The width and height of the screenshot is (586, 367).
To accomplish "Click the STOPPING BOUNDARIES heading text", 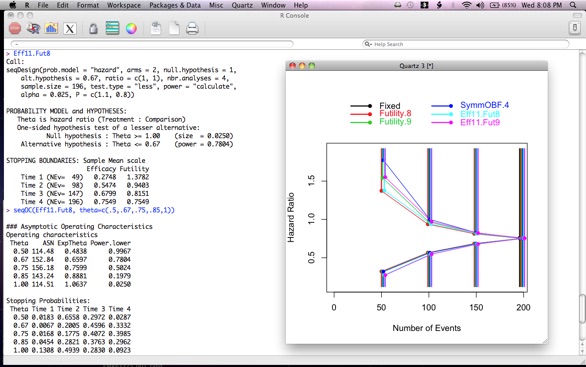I will (x=75, y=160).
